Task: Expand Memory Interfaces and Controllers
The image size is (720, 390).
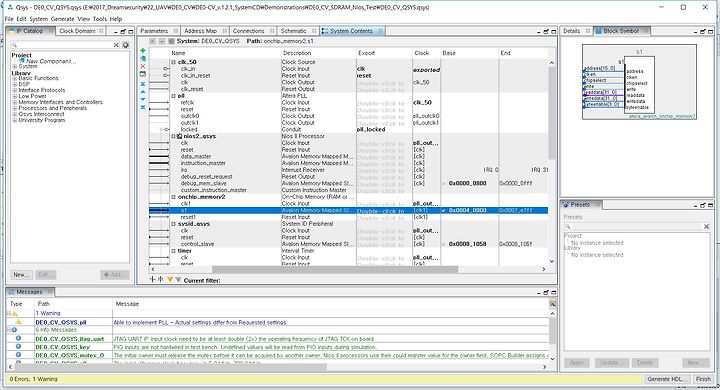Action: point(15,102)
